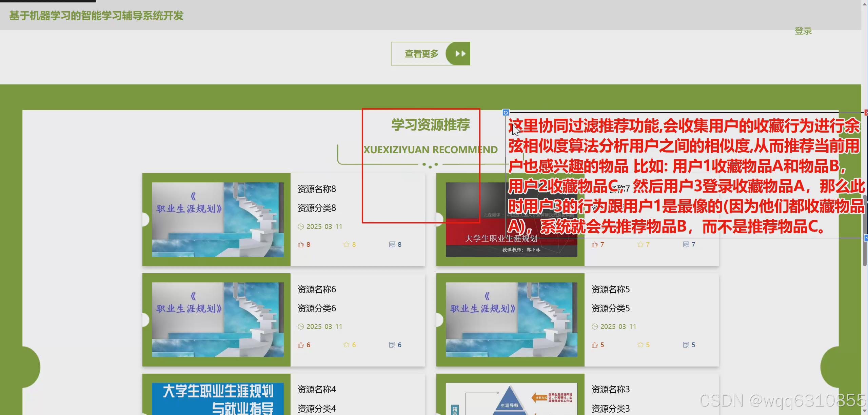Click the star favorite icon with count 5
This screenshot has width=868, height=415.
640,345
